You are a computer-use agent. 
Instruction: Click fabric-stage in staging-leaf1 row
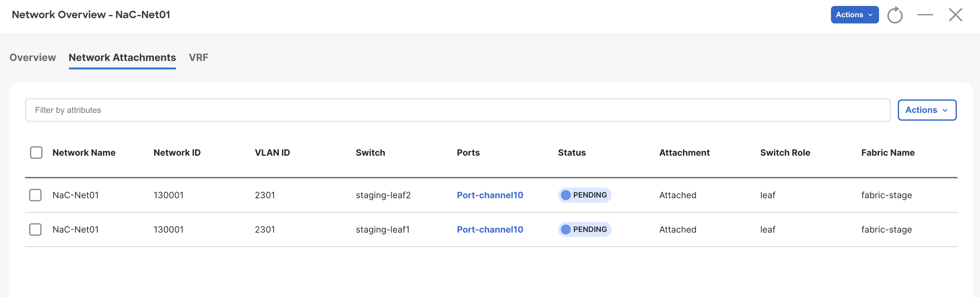pyautogui.click(x=887, y=230)
